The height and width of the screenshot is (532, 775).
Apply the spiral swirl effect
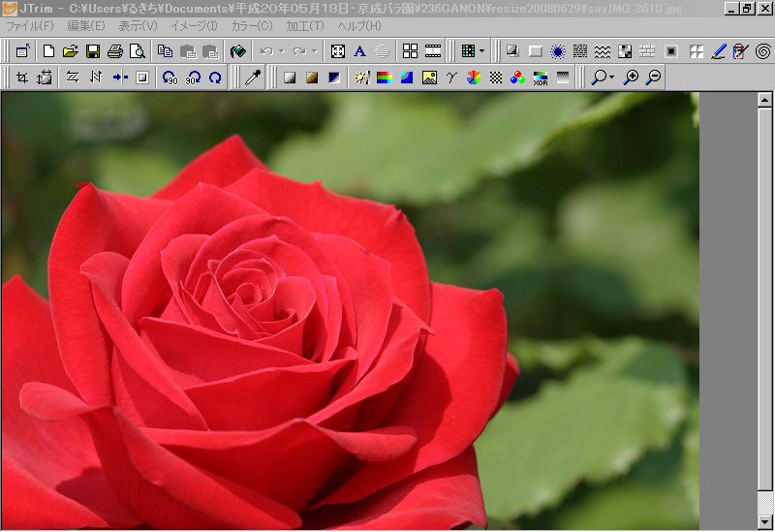[x=763, y=51]
